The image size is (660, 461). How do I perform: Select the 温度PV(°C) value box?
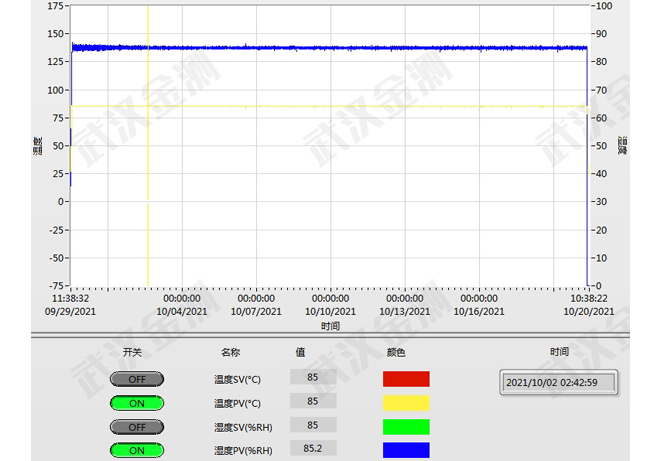313,401
